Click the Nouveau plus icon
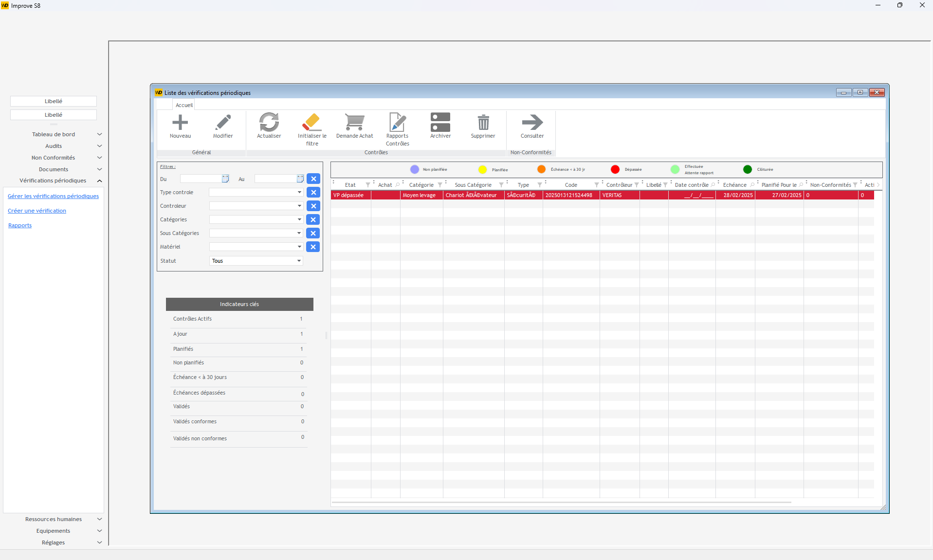 pos(180,123)
